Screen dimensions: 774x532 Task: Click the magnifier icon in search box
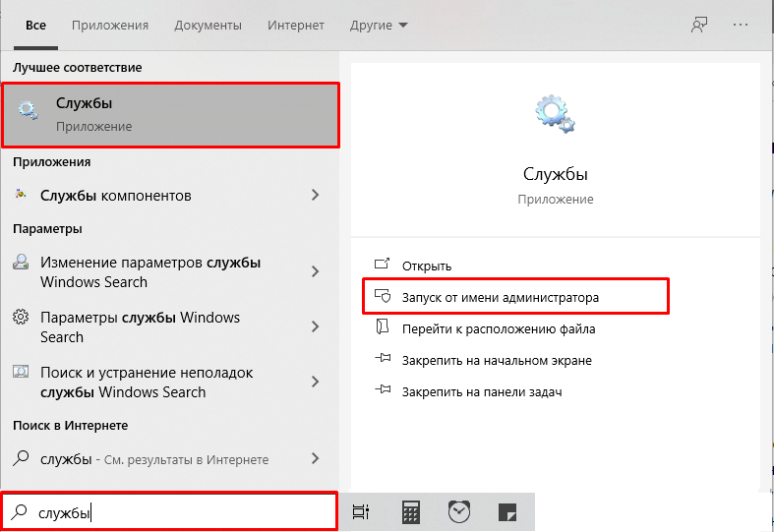(19, 511)
